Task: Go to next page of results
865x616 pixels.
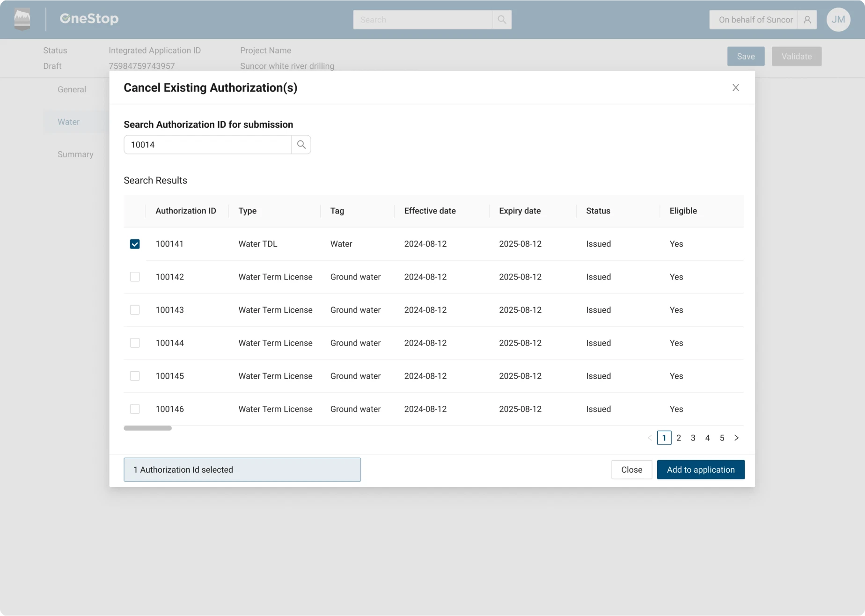Action: (x=737, y=438)
